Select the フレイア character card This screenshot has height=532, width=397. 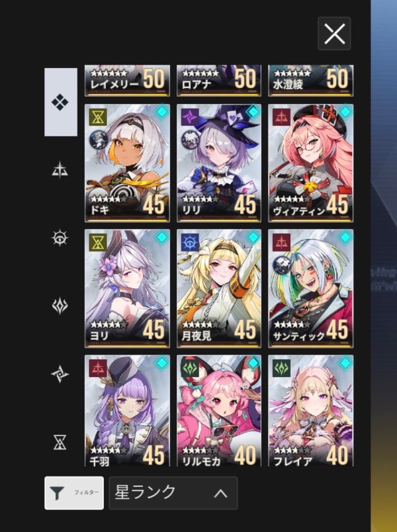(311, 410)
